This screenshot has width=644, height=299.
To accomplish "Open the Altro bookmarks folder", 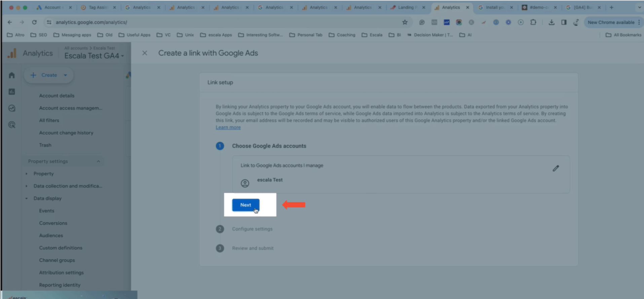I will (16, 35).
